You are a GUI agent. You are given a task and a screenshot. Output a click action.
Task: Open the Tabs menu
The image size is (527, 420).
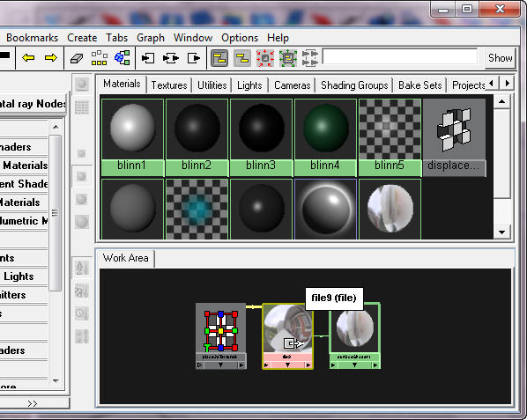point(116,38)
